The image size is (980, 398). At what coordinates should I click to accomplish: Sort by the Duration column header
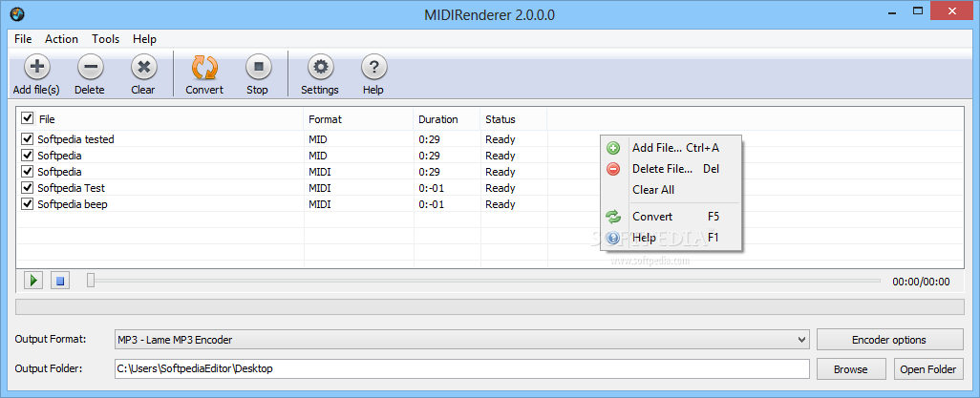coord(447,119)
